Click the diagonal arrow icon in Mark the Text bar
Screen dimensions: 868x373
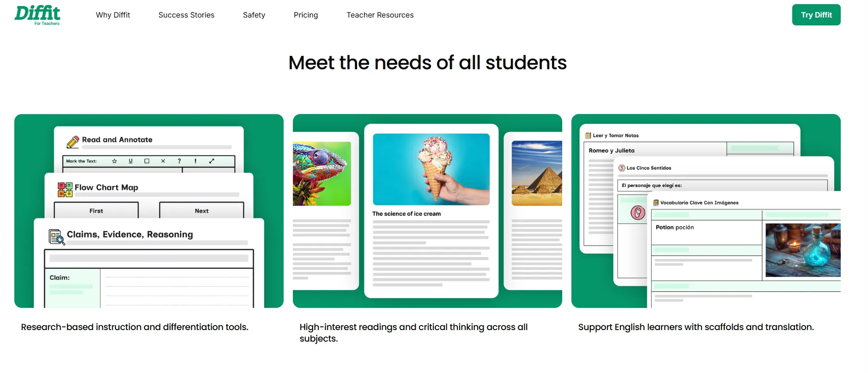[212, 161]
